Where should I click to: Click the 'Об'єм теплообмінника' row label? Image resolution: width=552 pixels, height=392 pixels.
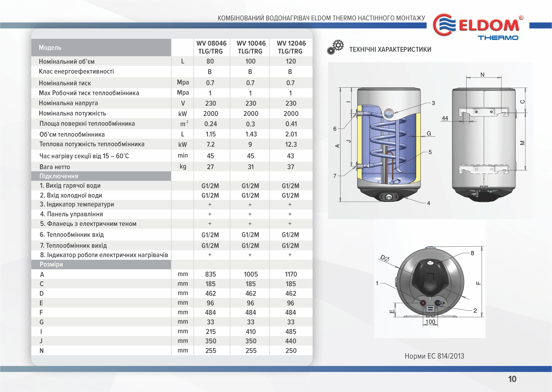point(72,134)
